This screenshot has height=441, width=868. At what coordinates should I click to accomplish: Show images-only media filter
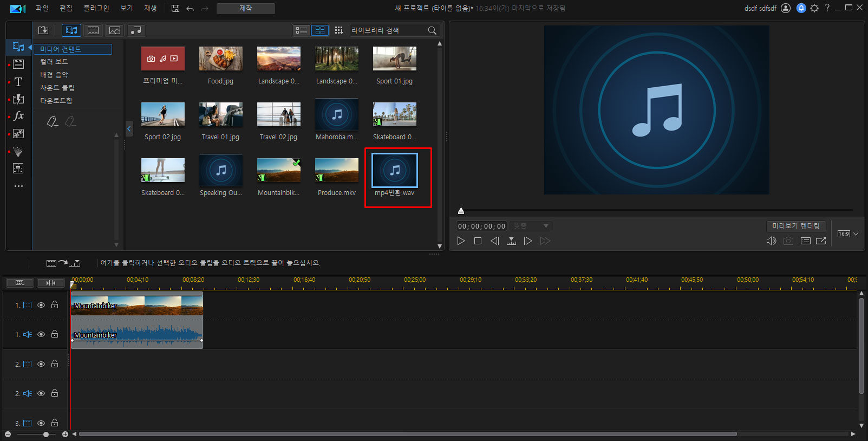point(115,30)
